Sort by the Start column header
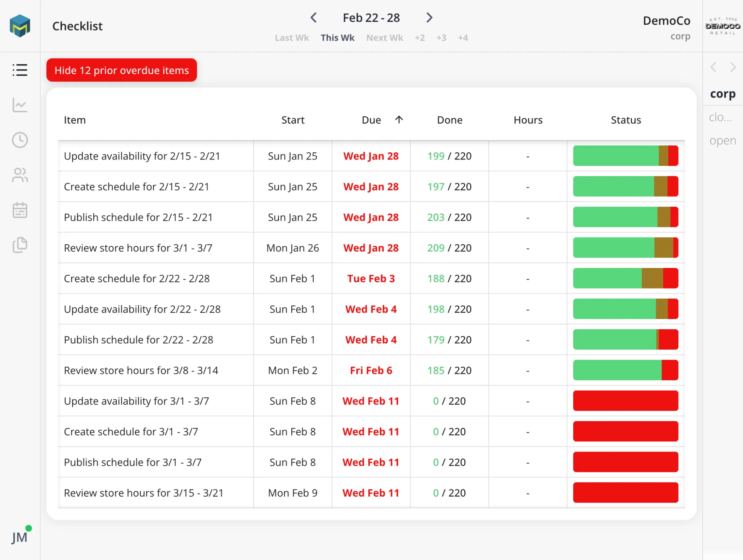This screenshot has height=560, width=743. click(293, 120)
